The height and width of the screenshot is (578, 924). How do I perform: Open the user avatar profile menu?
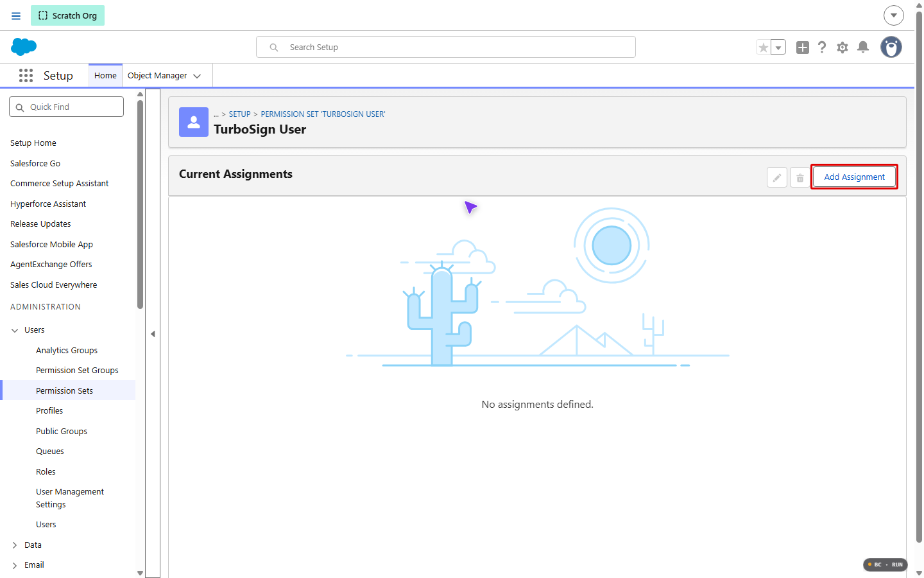click(x=891, y=47)
